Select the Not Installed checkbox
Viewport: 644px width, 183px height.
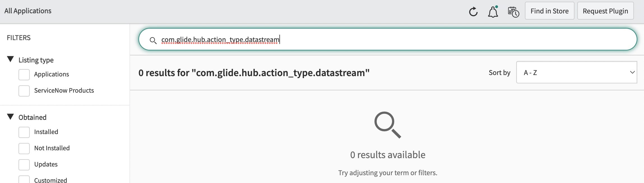pyautogui.click(x=24, y=148)
